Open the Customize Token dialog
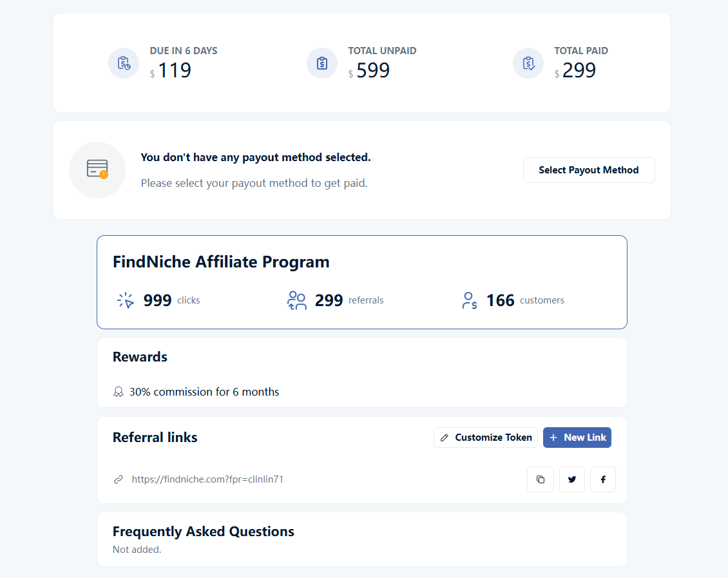Image resolution: width=728 pixels, height=578 pixels. click(x=485, y=438)
